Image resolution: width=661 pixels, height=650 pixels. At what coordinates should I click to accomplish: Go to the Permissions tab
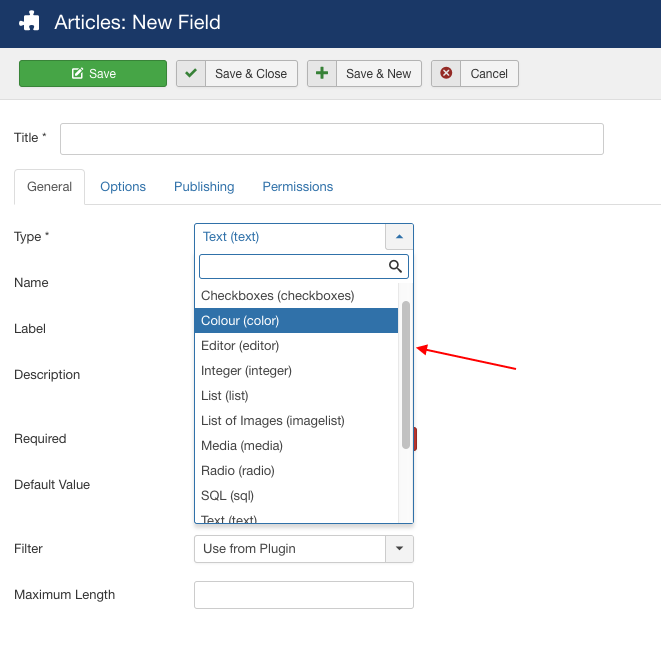(297, 187)
